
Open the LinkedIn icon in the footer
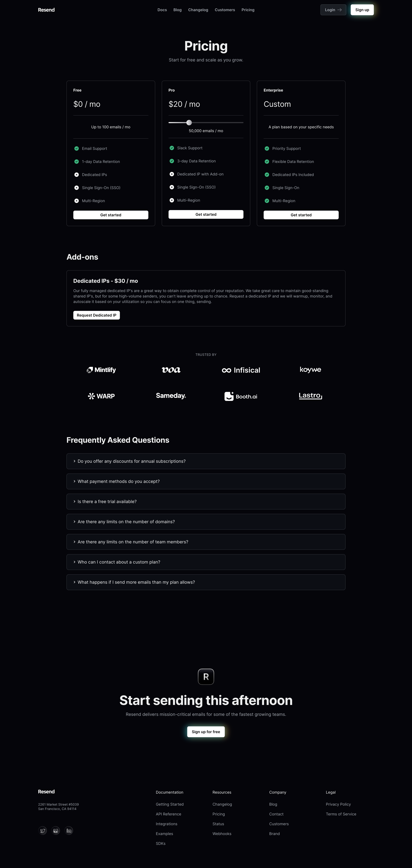(x=69, y=831)
